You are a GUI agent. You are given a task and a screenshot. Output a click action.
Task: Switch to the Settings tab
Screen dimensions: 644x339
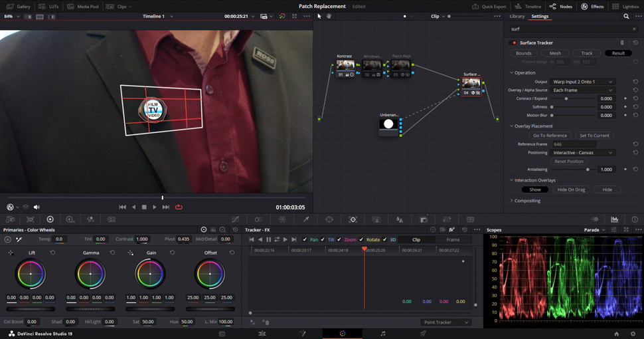540,17
